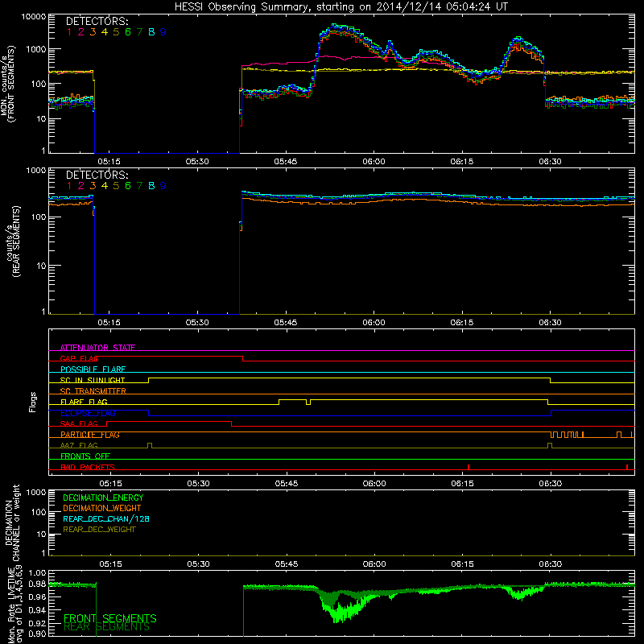This screenshot has width=644, height=644.
Task: Click 06:00 time tick under rear segments plot
Action: [374, 323]
